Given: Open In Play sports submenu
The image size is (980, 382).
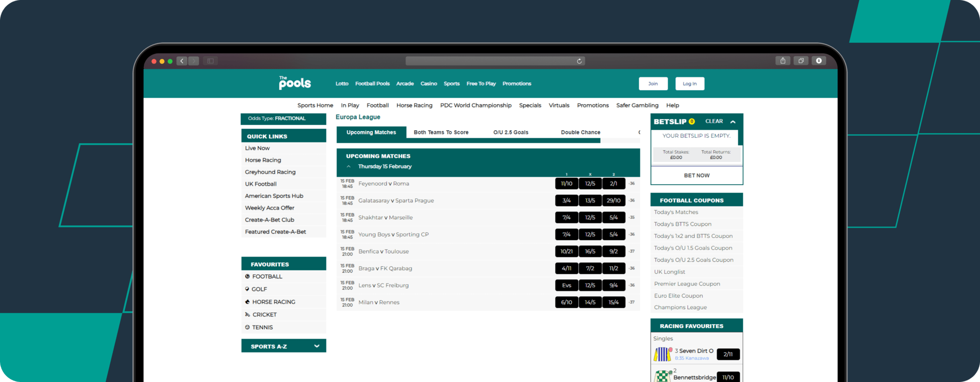Looking at the screenshot, I should (350, 105).
